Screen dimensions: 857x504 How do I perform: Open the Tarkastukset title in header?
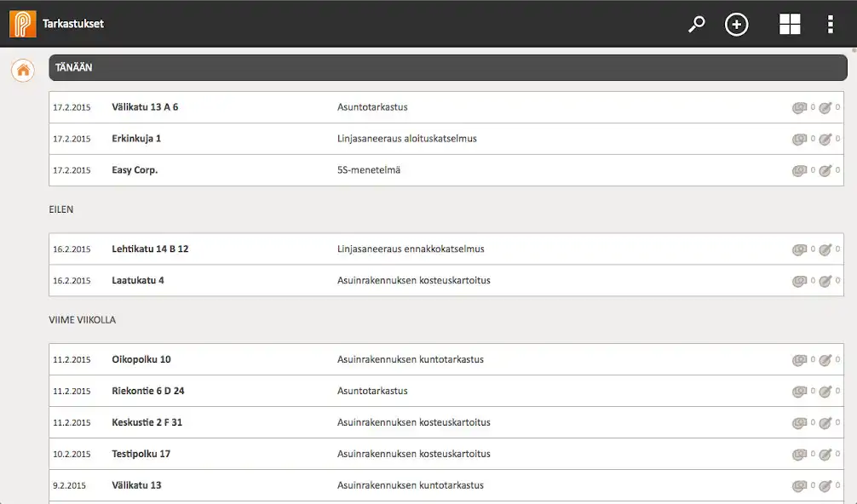[x=73, y=24]
